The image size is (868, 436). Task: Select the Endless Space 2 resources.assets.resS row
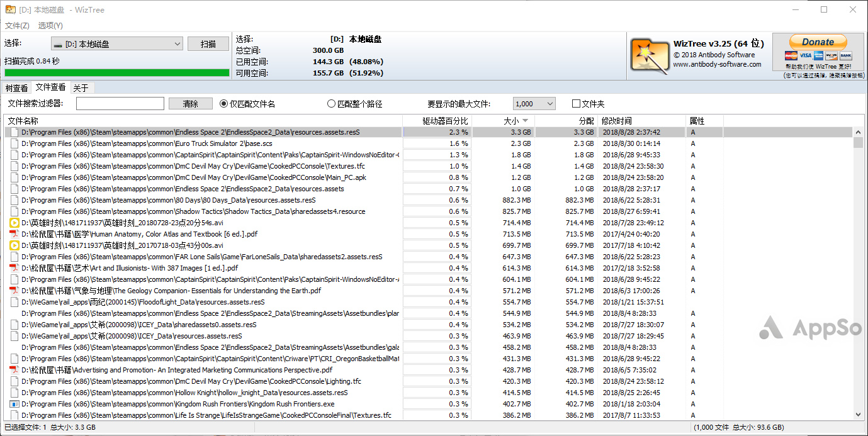coord(429,132)
